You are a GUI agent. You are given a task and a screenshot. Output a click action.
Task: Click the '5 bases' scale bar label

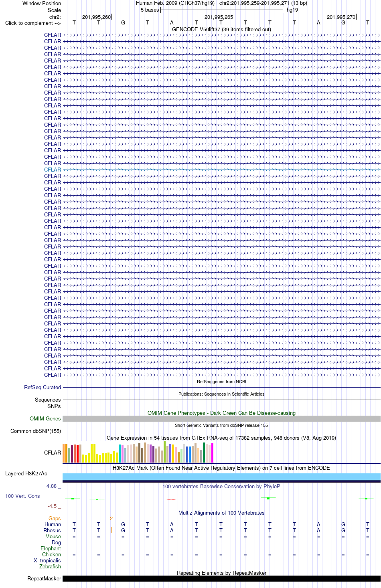[150, 10]
